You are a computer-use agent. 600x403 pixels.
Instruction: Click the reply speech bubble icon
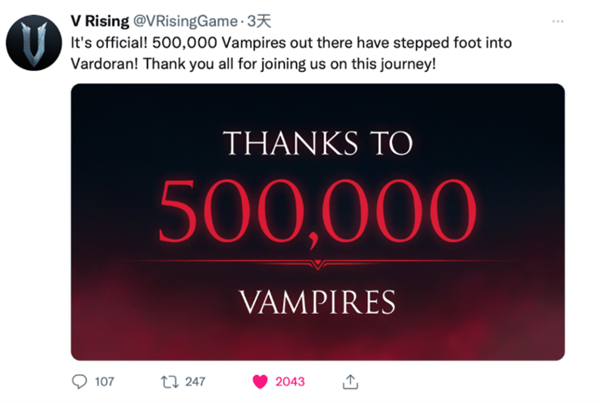(80, 382)
